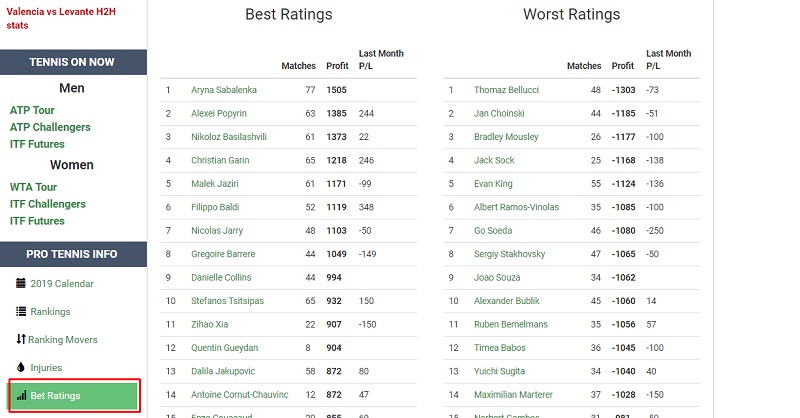Click Jack Sock in Worst Ratings

[x=494, y=160]
